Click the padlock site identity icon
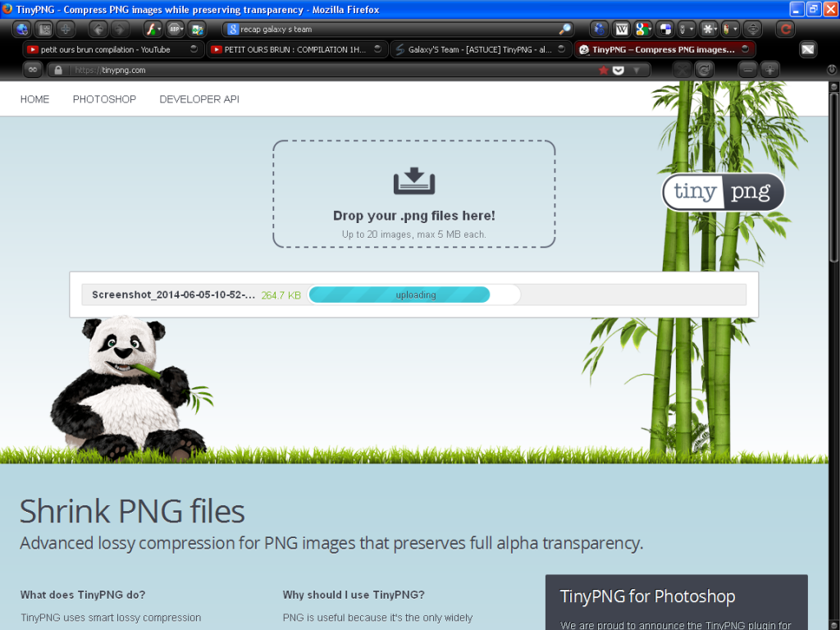The image size is (840, 630). pyautogui.click(x=58, y=70)
